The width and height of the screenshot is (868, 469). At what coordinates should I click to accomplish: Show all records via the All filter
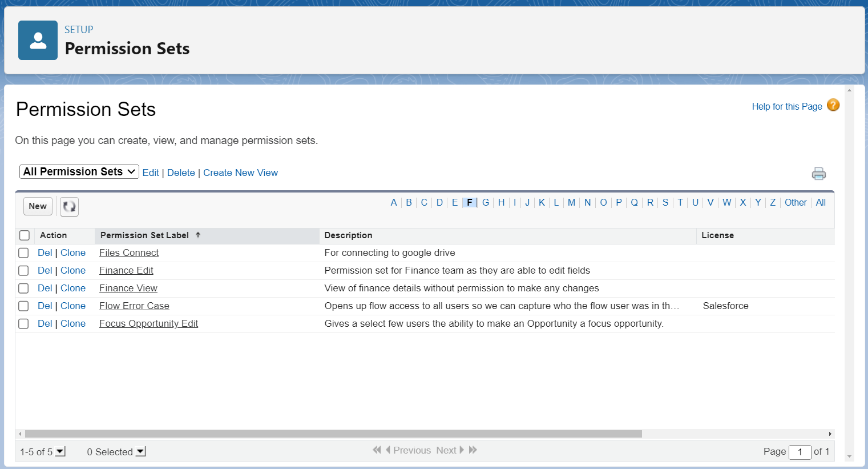click(x=821, y=202)
